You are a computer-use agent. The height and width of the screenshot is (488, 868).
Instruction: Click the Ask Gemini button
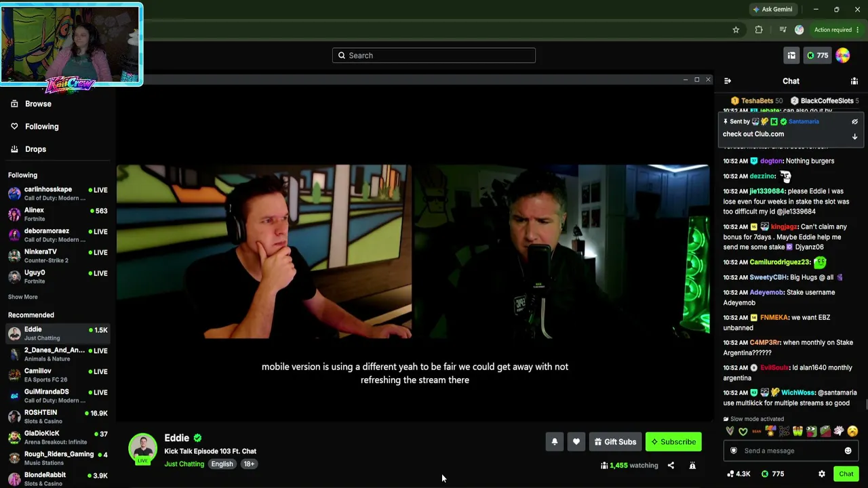click(772, 9)
